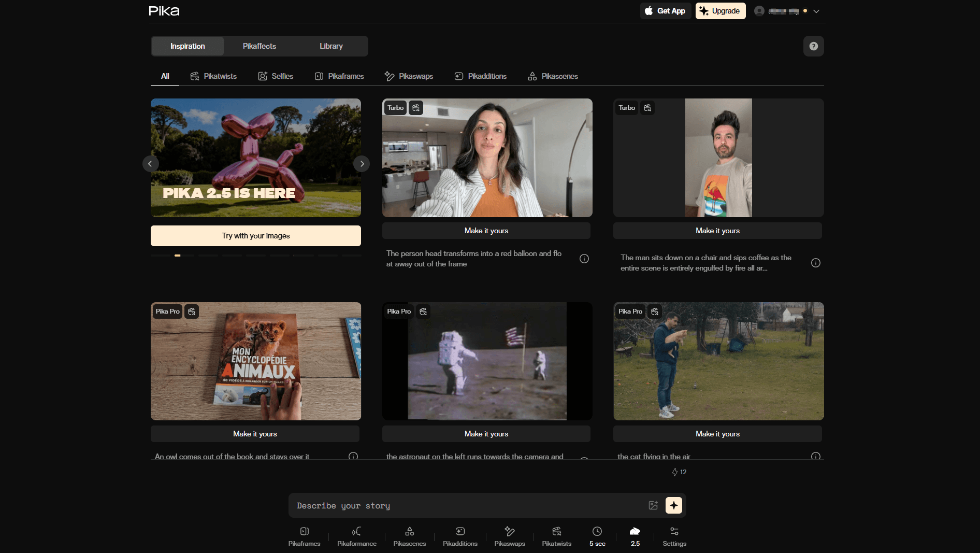Go to next carousel slide

[362, 164]
